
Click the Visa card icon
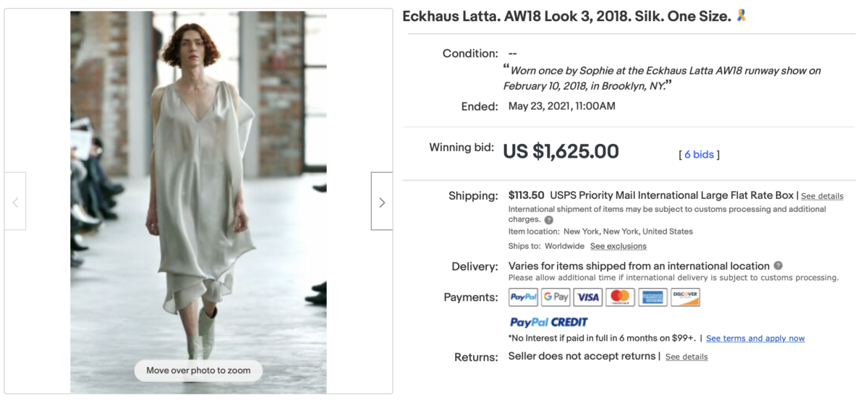[588, 297]
